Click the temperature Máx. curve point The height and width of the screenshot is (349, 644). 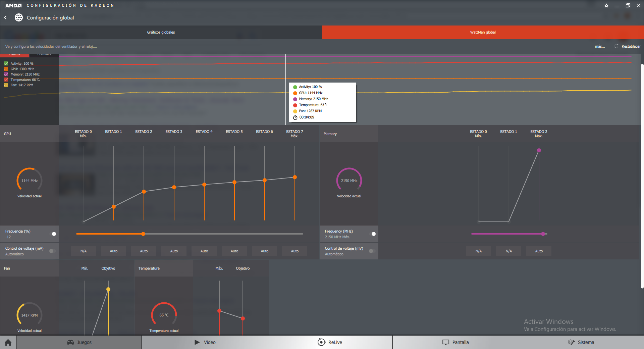point(219,311)
